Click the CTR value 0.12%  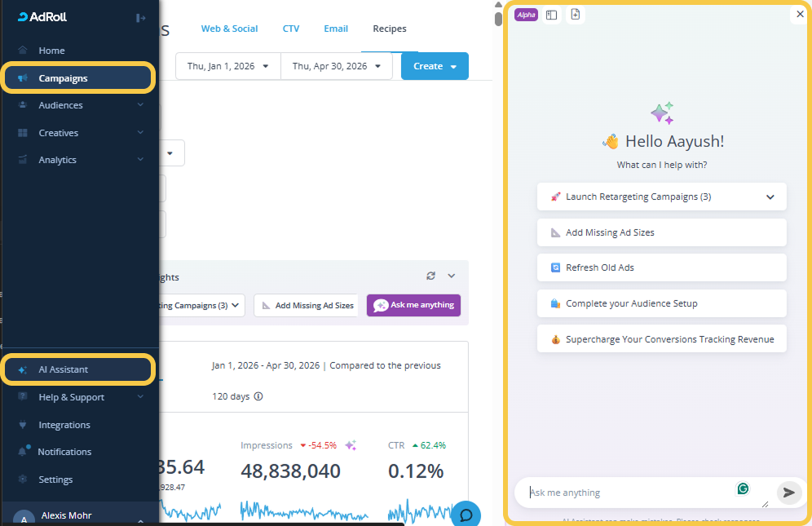point(416,471)
